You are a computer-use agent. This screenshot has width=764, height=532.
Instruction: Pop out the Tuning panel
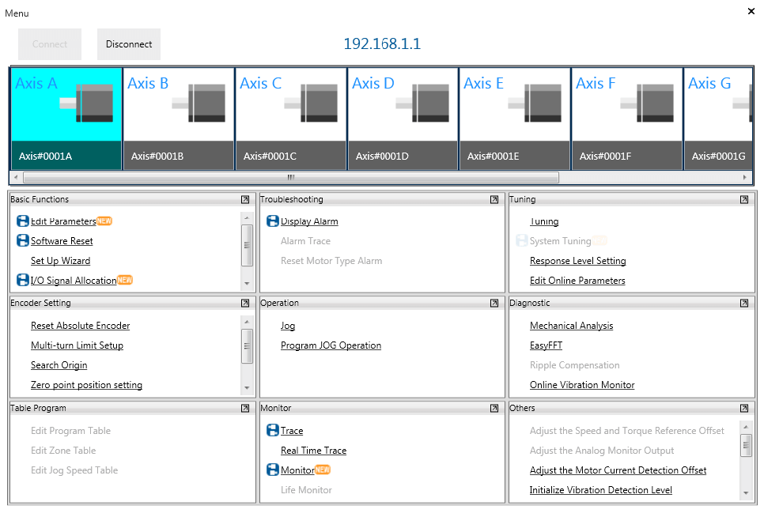tap(744, 200)
